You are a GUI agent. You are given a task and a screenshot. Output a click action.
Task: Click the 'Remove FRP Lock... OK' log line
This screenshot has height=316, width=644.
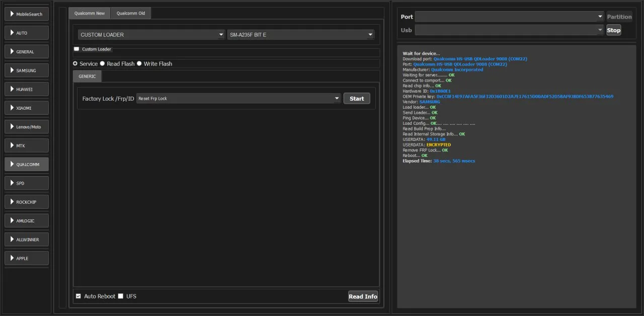[x=425, y=150]
